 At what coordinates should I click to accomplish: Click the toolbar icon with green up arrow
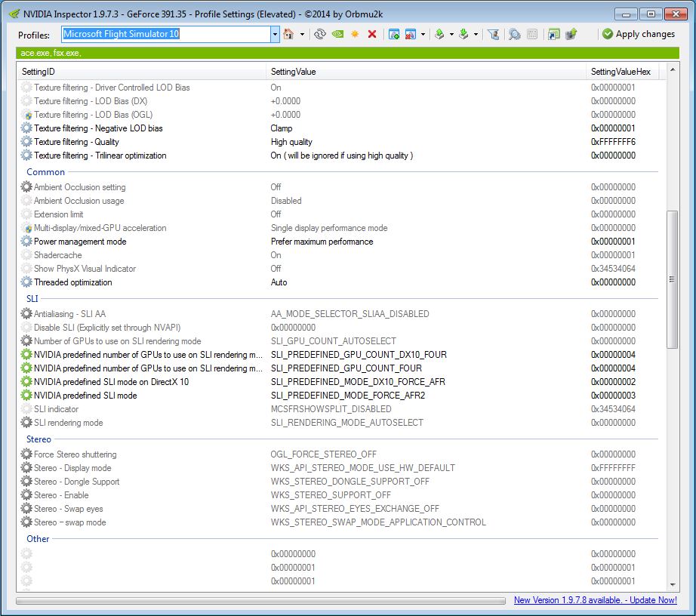571,34
